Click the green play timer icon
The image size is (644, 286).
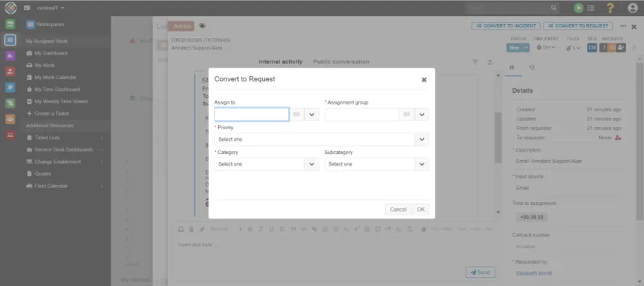pyautogui.click(x=579, y=8)
